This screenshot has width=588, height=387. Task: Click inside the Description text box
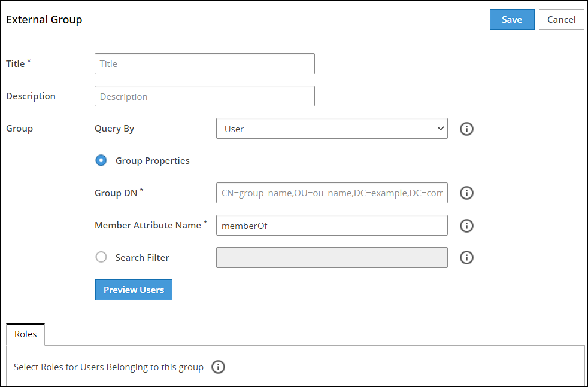[204, 96]
